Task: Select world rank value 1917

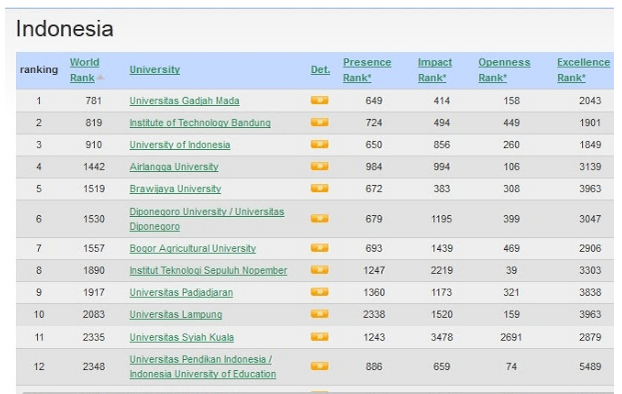Action: pos(94,292)
